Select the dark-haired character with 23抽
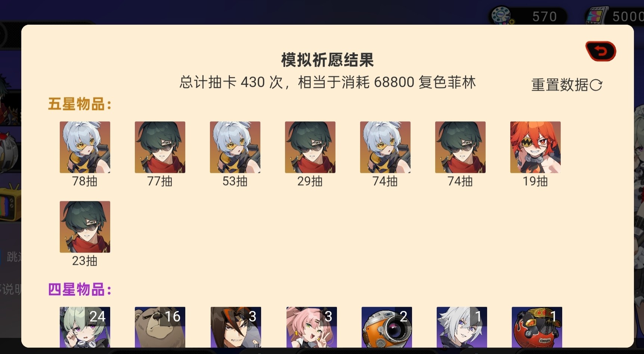644x354 pixels. pyautogui.click(x=85, y=227)
